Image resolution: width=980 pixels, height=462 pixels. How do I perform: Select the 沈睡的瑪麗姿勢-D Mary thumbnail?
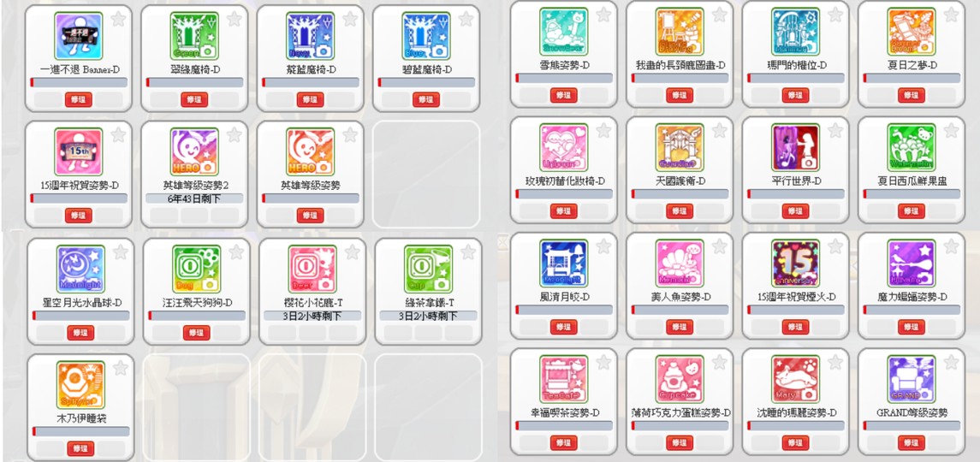(796, 380)
